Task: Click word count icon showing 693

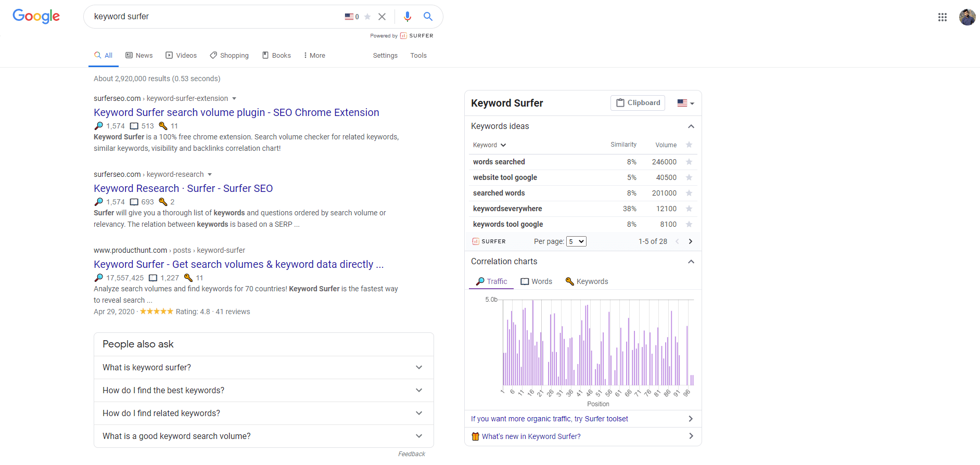Action: pyautogui.click(x=134, y=202)
